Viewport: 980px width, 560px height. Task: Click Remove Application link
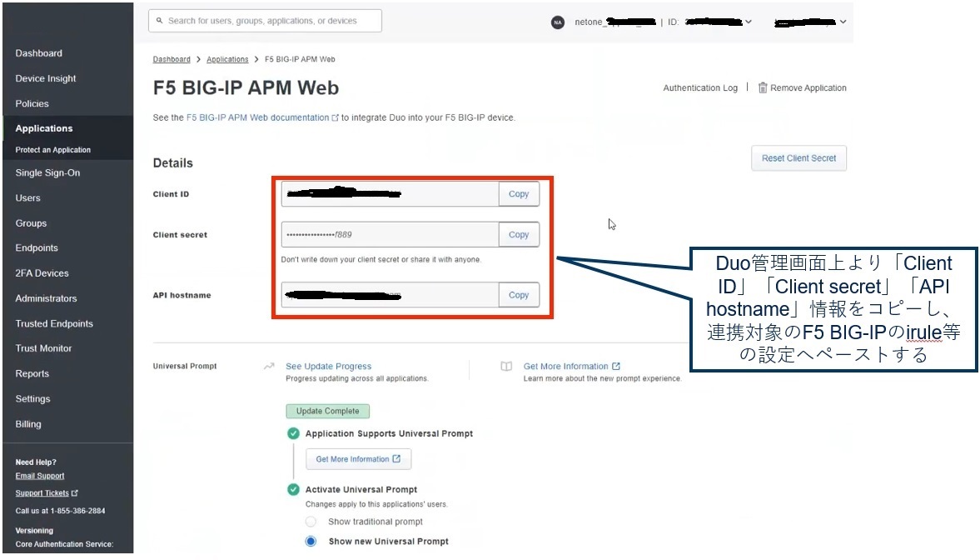tap(808, 88)
